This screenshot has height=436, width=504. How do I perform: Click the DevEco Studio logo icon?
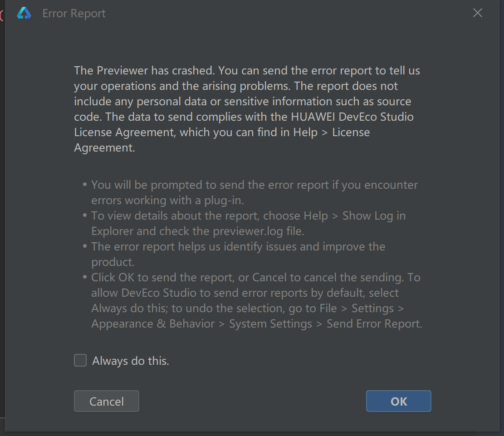(24, 13)
